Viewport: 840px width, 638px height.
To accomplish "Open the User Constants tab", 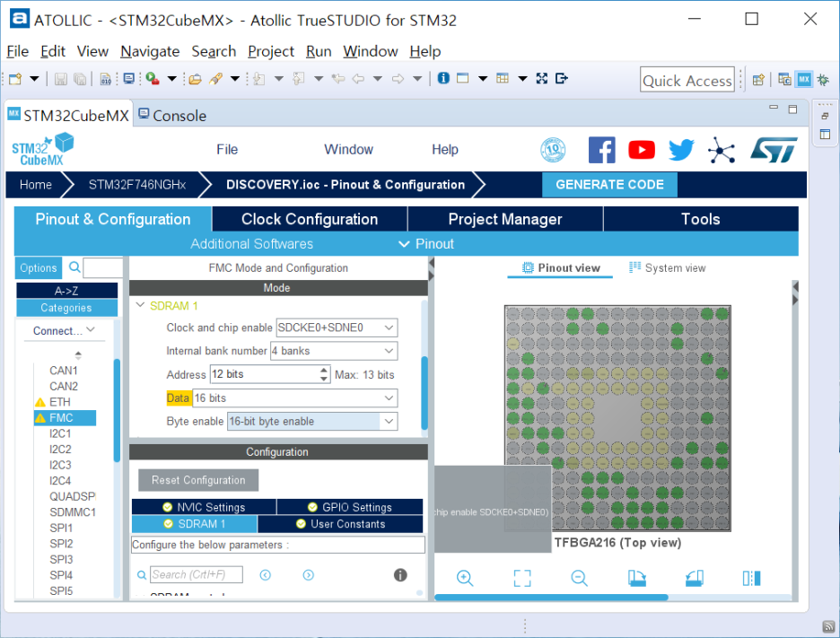I will pos(340,524).
